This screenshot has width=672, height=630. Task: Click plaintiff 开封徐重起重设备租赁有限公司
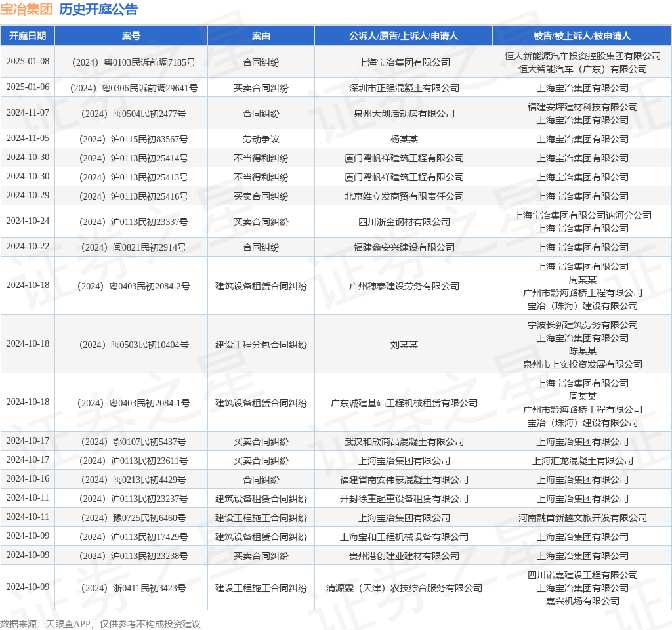coord(404,499)
